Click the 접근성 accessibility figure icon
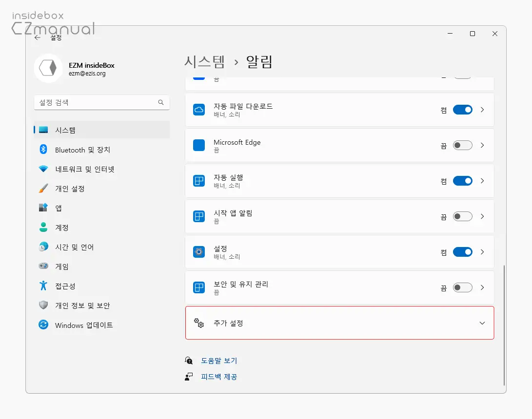 tap(43, 286)
